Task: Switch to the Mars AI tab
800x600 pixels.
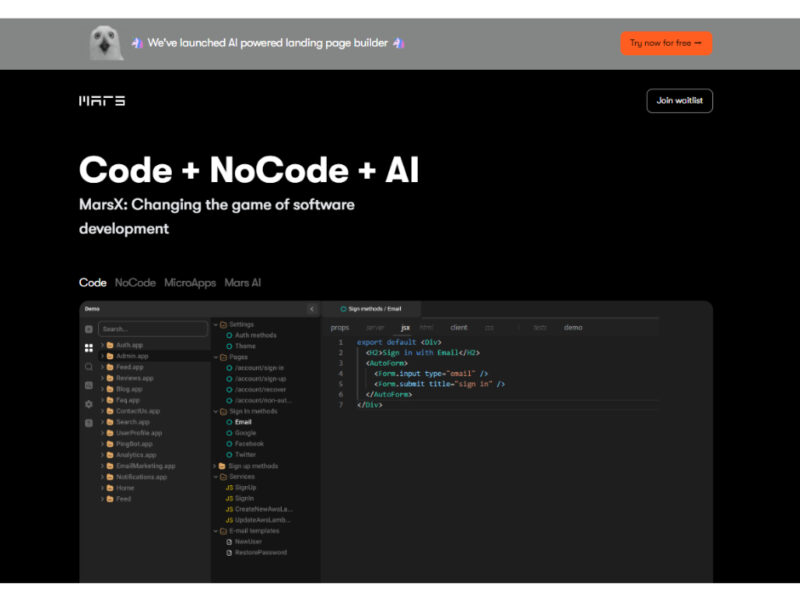Action: [x=242, y=283]
